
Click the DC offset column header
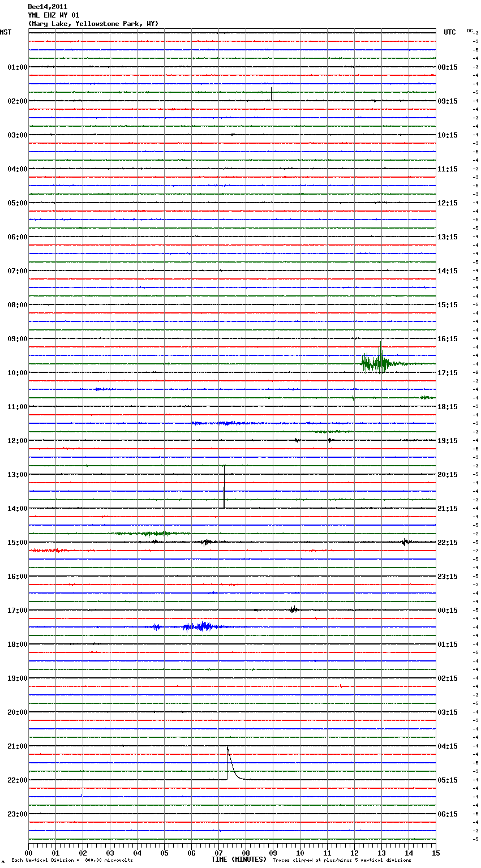coord(470,31)
